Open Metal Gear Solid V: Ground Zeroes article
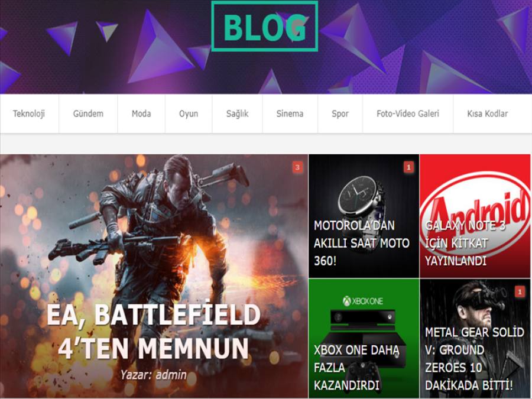The width and height of the screenshot is (532, 399). (x=474, y=359)
